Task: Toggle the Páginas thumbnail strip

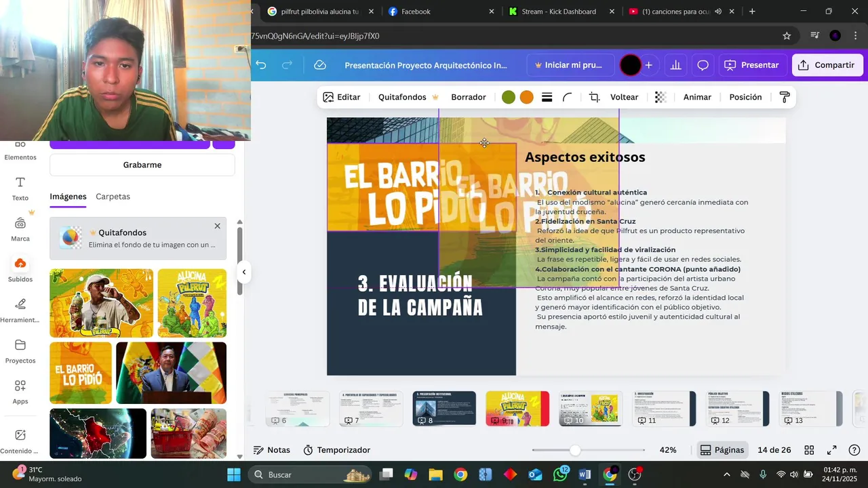Action: coord(722,450)
